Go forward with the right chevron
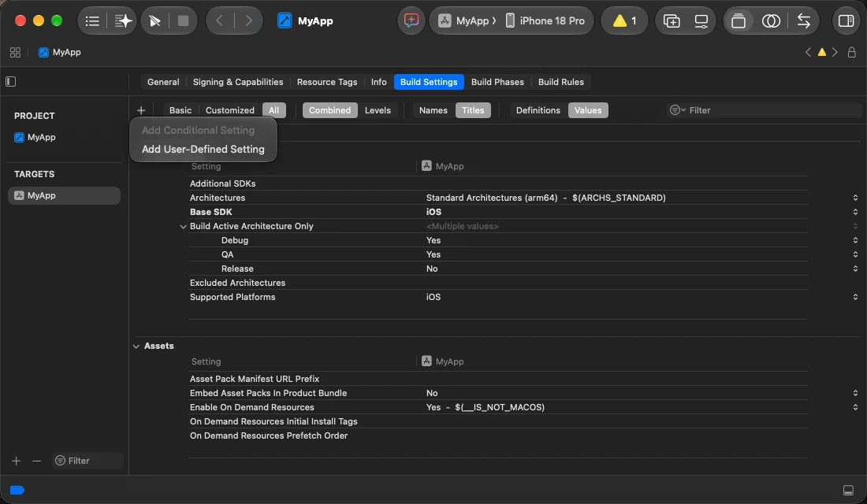This screenshot has height=504, width=867. coord(249,21)
